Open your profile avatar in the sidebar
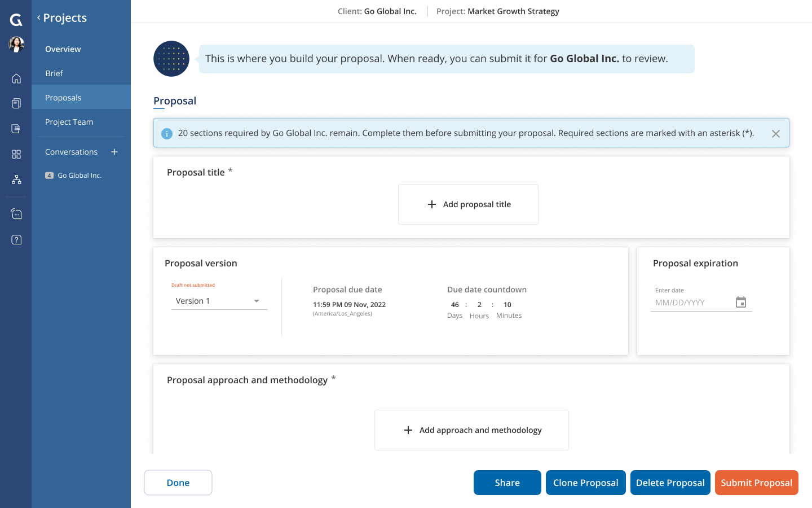The width and height of the screenshot is (812, 508). point(16,45)
